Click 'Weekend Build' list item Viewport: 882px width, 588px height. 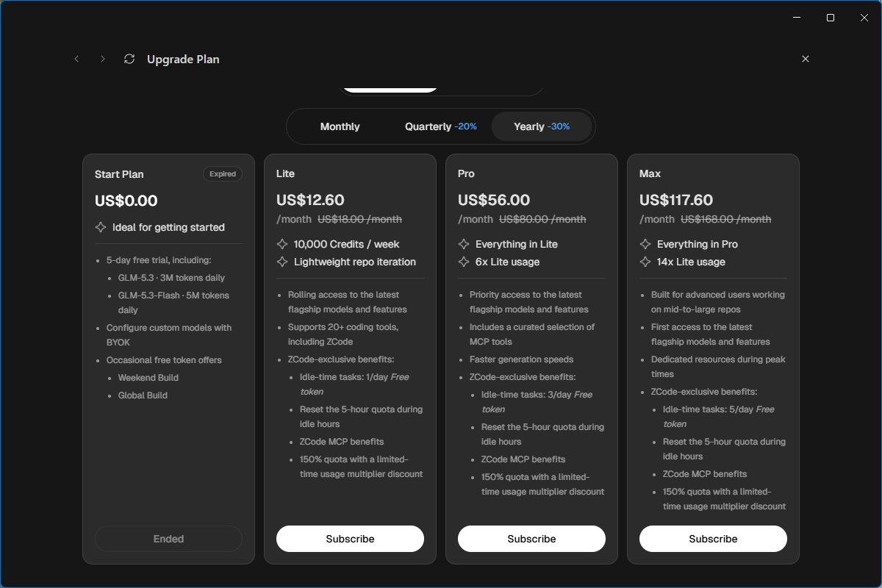pyautogui.click(x=148, y=378)
